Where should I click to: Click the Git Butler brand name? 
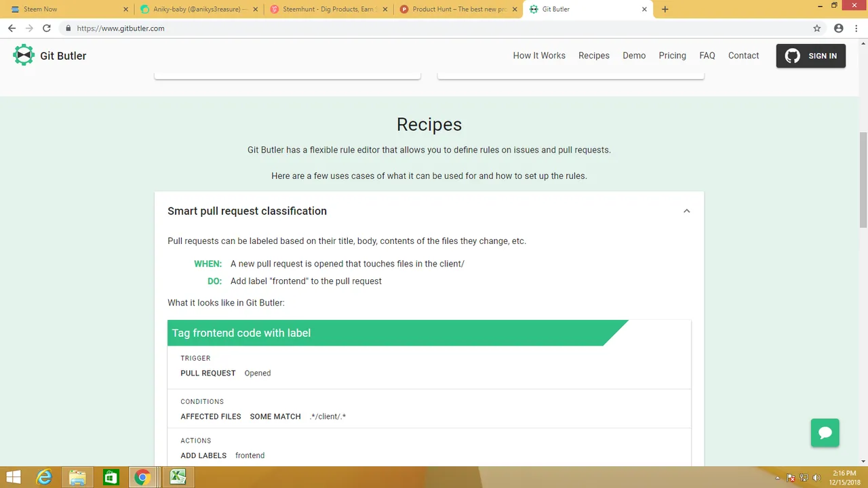coord(63,56)
